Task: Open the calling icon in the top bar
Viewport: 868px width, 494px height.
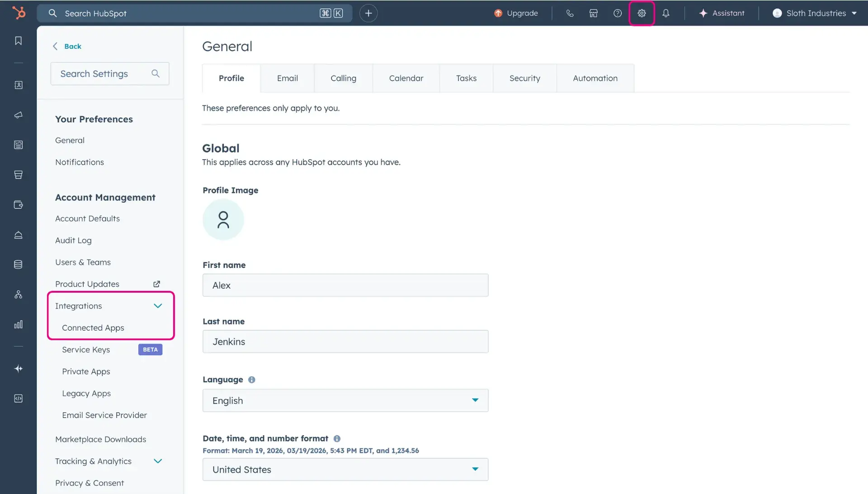Action: [570, 13]
